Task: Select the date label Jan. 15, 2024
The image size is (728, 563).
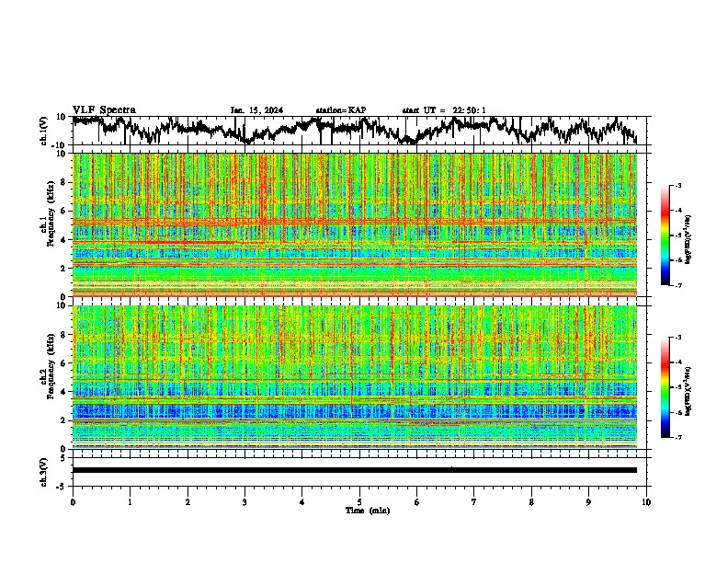Action: (256, 110)
